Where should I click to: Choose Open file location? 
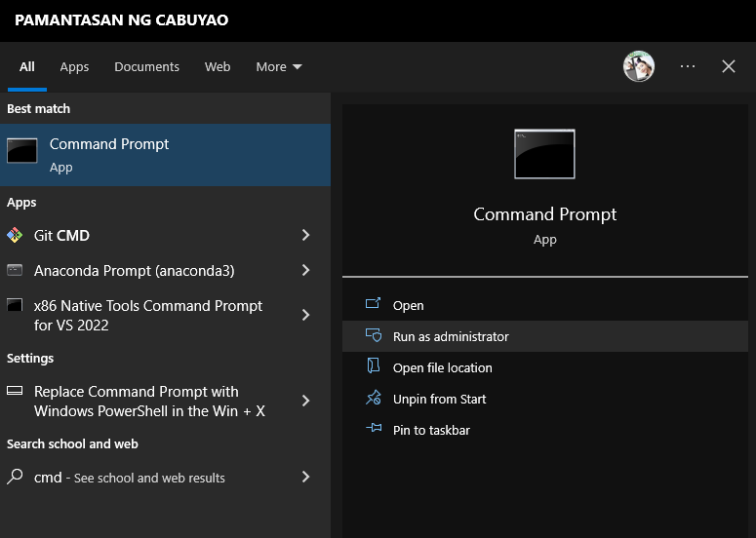[x=545, y=367]
